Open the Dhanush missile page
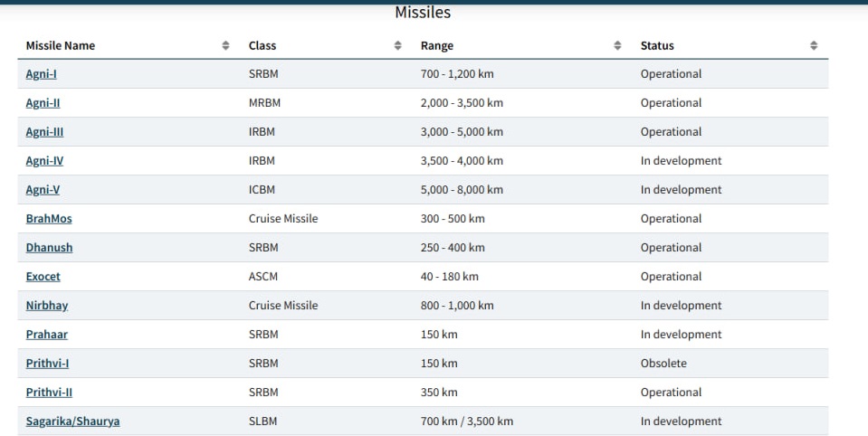 [x=49, y=248]
